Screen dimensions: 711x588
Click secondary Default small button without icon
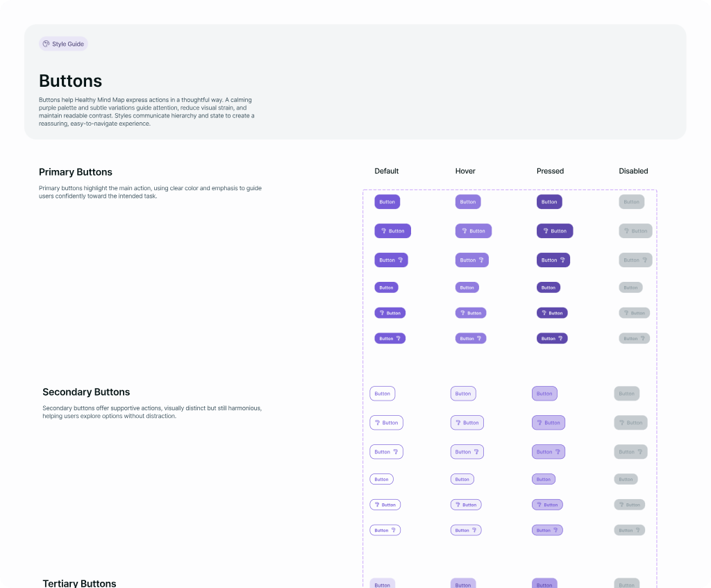pos(381,479)
